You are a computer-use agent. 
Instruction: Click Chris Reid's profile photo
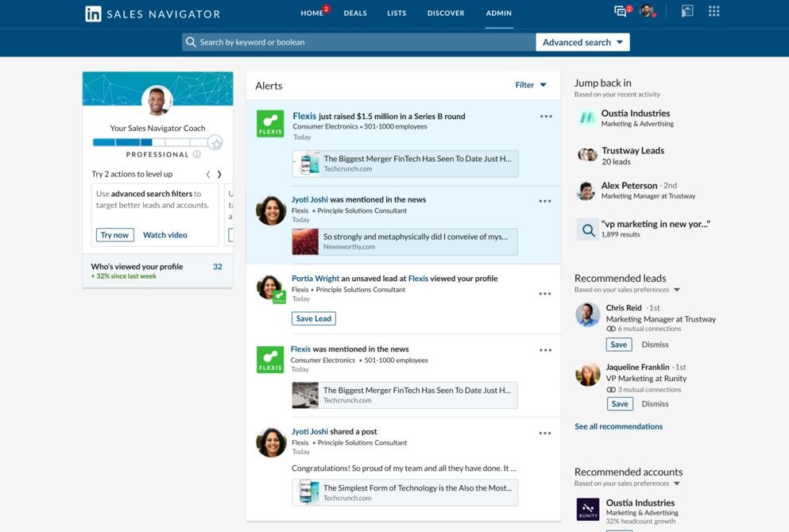point(588,314)
